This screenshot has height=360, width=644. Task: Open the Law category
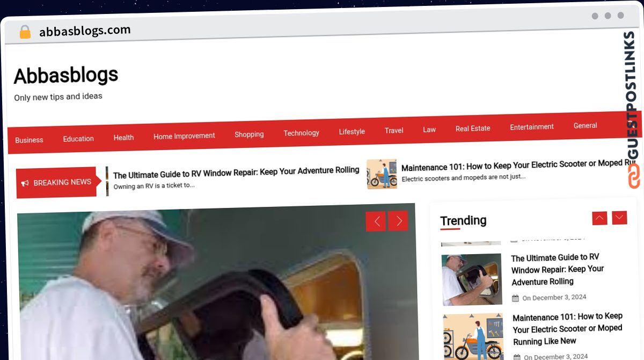pyautogui.click(x=429, y=129)
